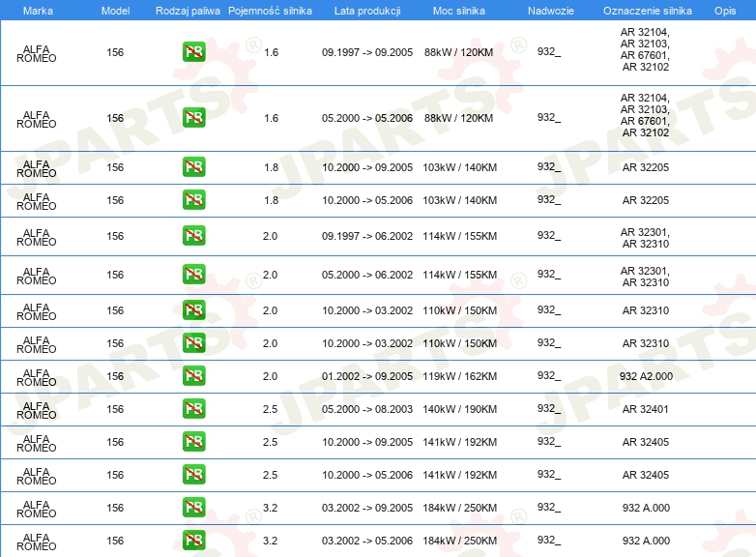Click the Rodzaj paliwa column header

pyautogui.click(x=188, y=10)
